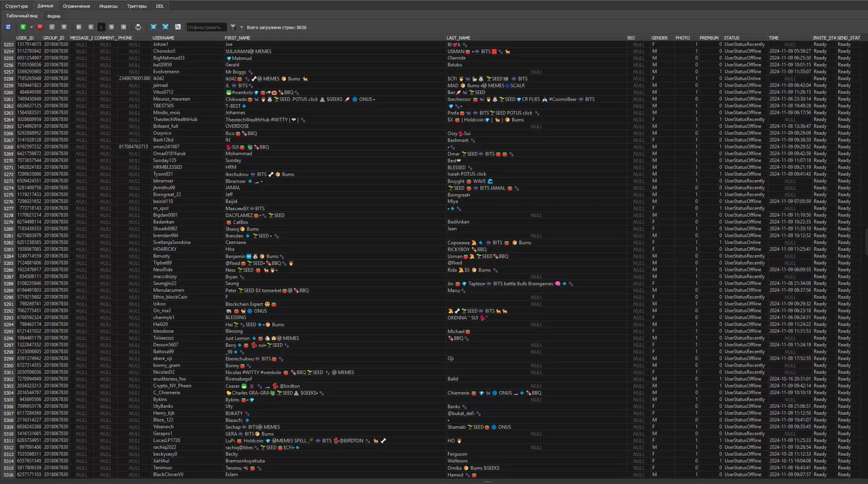
Task: Switch to the Данные tab
Action: pyautogui.click(x=45, y=6)
